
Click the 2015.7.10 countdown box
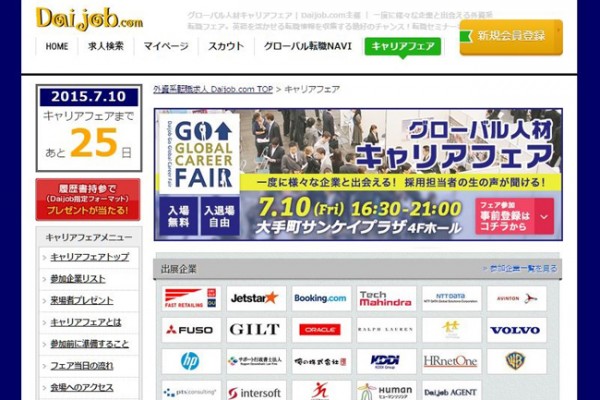[x=89, y=128]
